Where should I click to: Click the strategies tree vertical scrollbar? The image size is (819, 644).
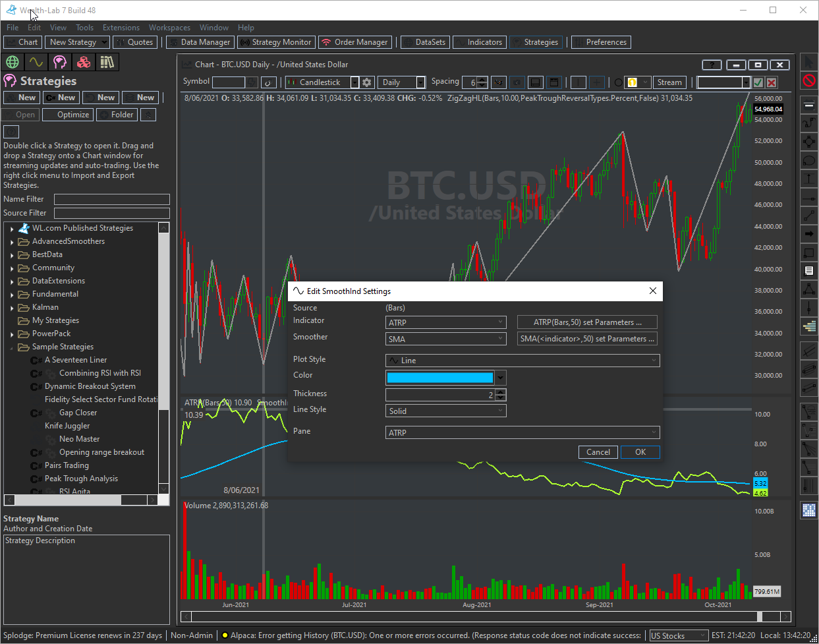pyautogui.click(x=164, y=359)
